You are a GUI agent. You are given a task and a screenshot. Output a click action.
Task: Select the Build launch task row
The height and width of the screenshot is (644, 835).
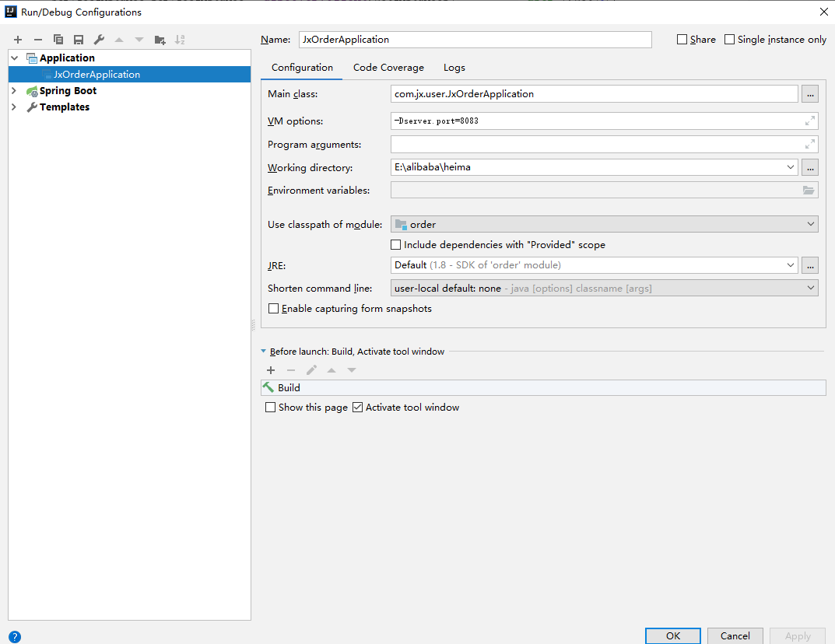click(543, 388)
